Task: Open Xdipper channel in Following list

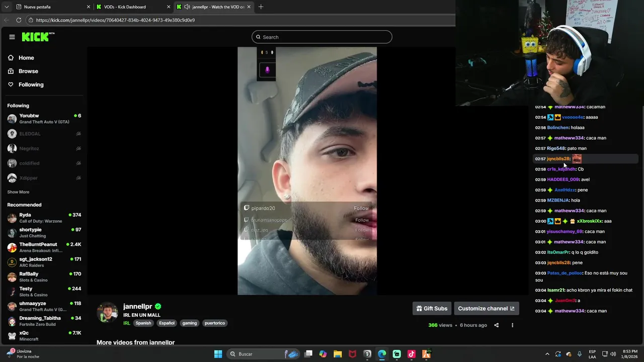Action: tap(44, 178)
